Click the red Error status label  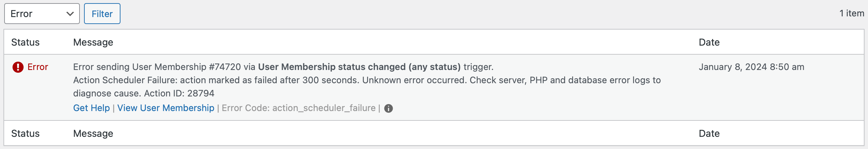[x=38, y=67]
